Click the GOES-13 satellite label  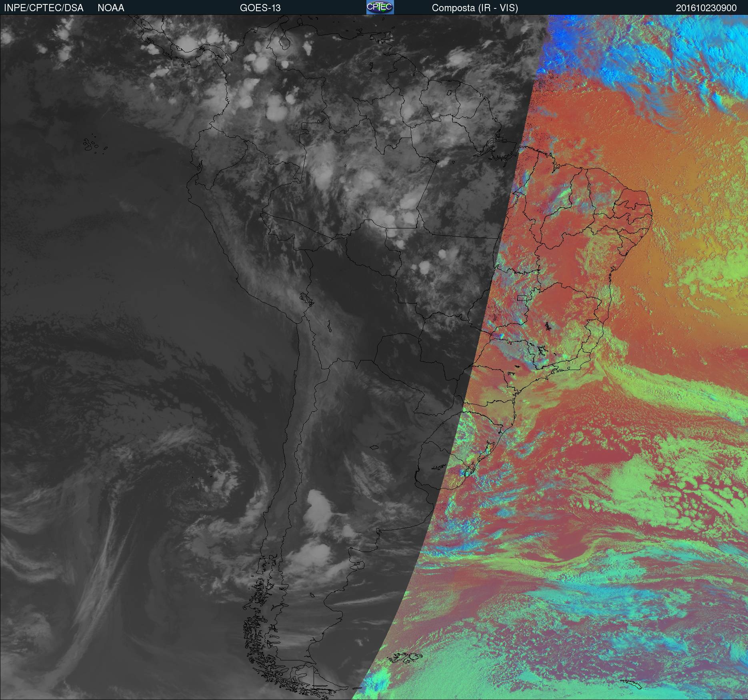coord(260,8)
